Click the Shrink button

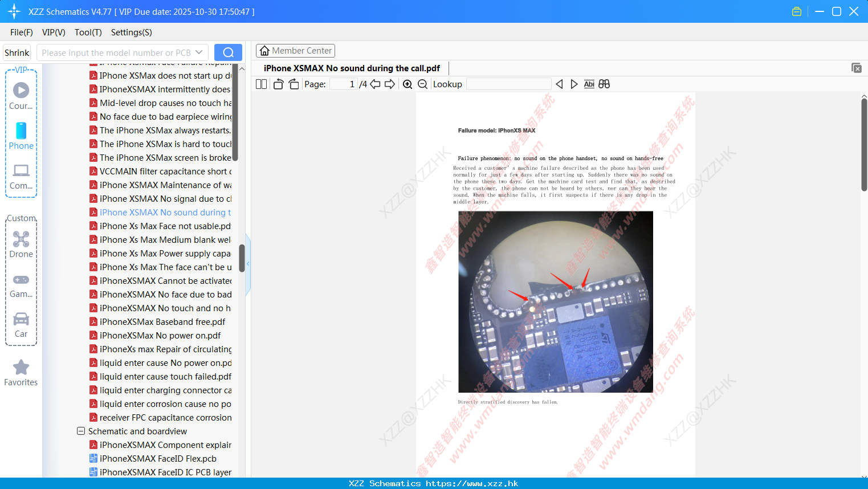(17, 52)
